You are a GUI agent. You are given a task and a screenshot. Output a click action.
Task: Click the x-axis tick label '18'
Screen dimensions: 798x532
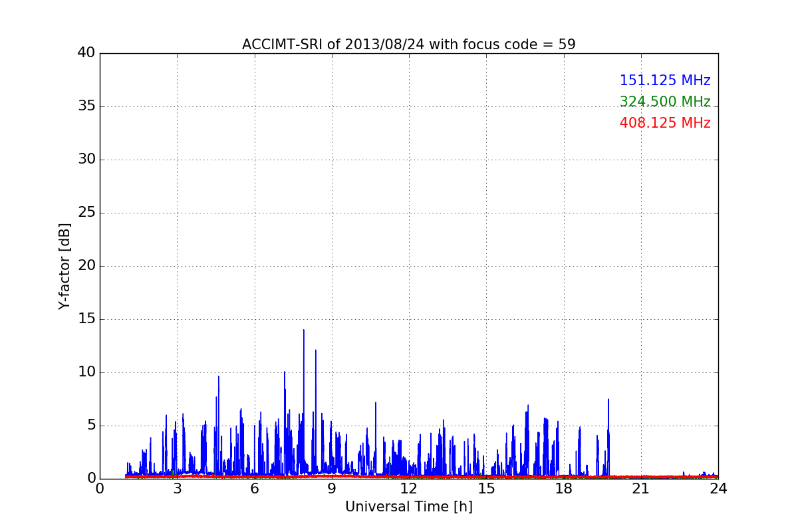pos(564,489)
